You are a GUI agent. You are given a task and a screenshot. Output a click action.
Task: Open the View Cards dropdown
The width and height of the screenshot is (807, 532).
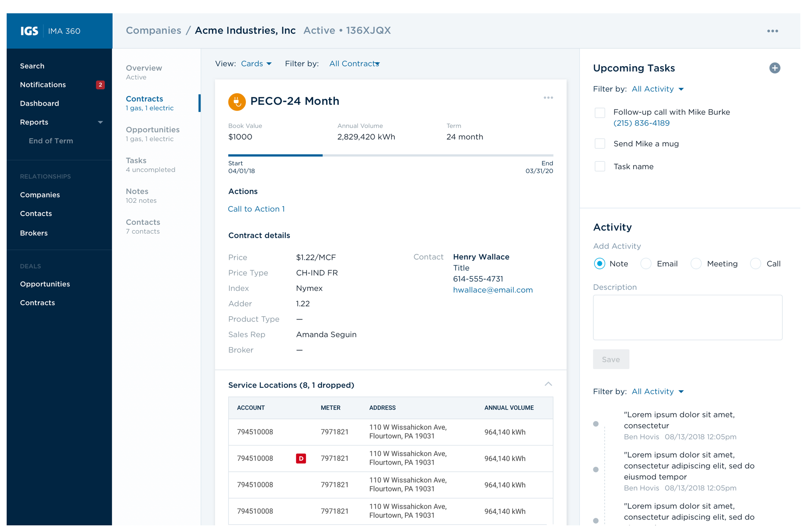click(256, 64)
